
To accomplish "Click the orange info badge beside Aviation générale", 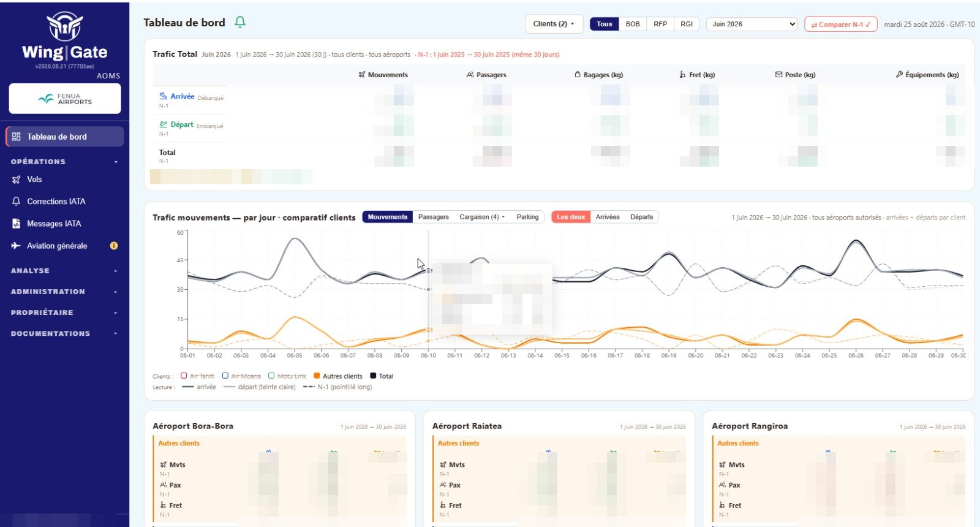I will 114,246.
